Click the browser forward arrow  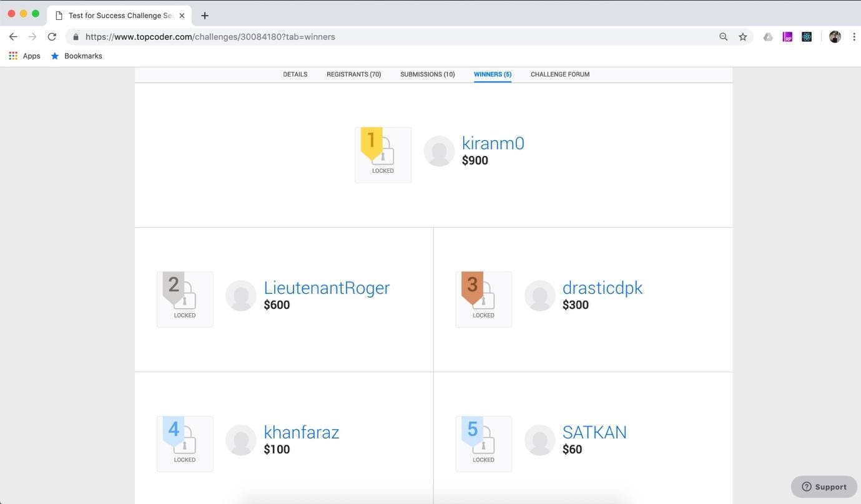(32, 37)
